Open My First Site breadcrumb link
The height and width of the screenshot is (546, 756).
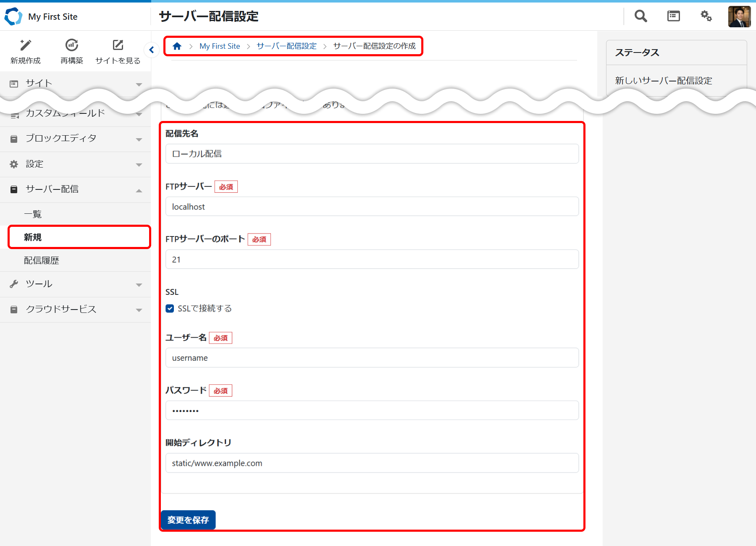click(x=219, y=46)
